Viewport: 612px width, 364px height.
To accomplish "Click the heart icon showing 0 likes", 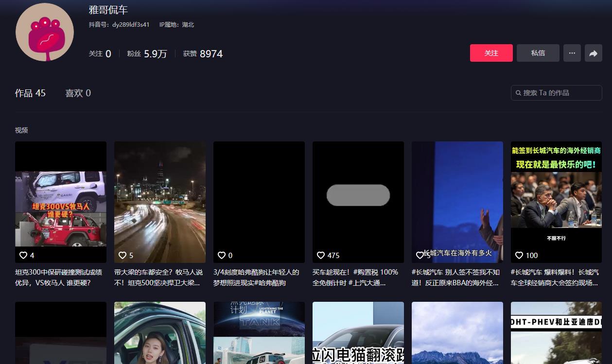I will (222, 255).
